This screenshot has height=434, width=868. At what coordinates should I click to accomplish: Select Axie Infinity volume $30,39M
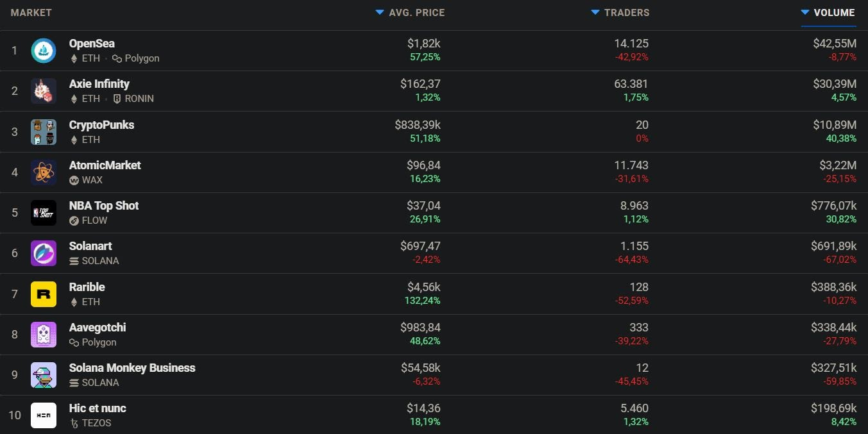[834, 84]
